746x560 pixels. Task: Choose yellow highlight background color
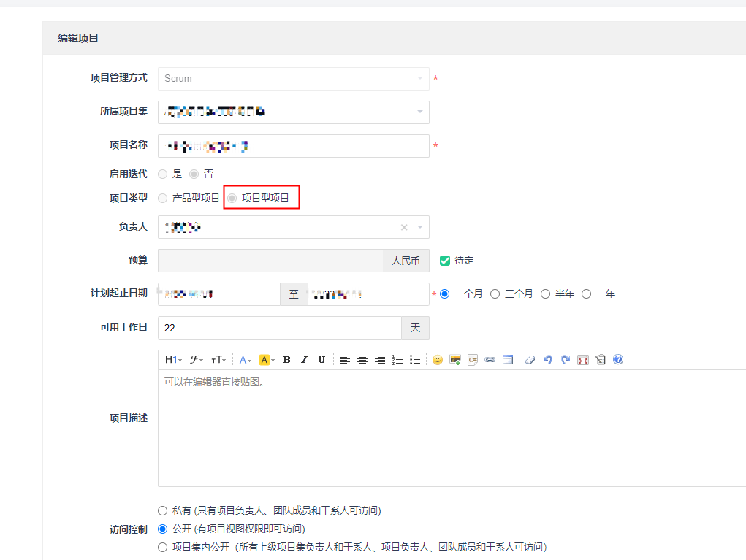(x=267, y=360)
